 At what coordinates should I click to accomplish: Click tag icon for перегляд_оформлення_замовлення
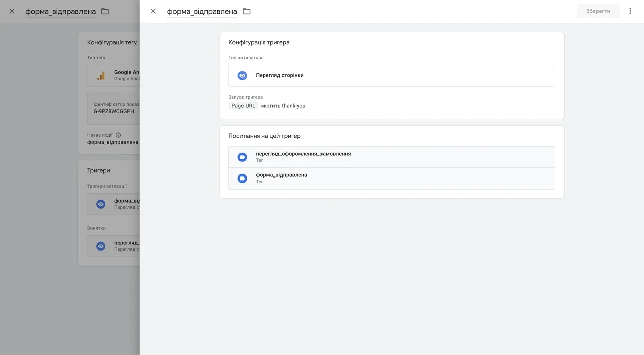point(242,157)
